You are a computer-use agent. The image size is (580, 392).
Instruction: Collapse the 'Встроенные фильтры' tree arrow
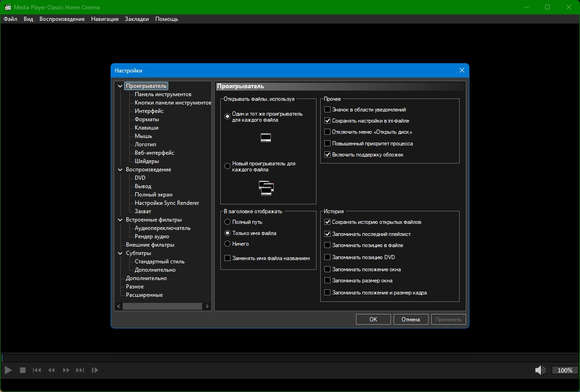(x=120, y=220)
